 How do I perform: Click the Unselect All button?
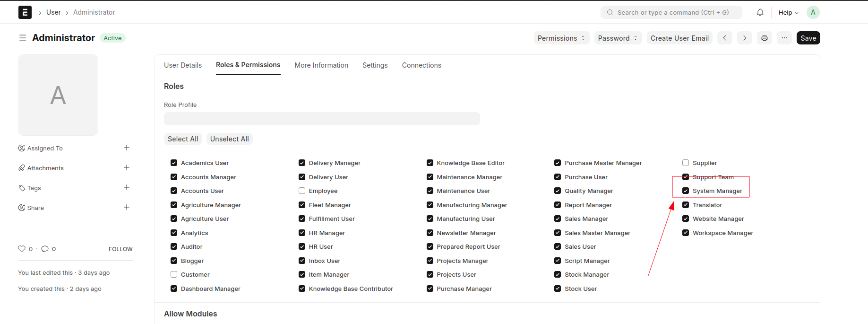229,139
